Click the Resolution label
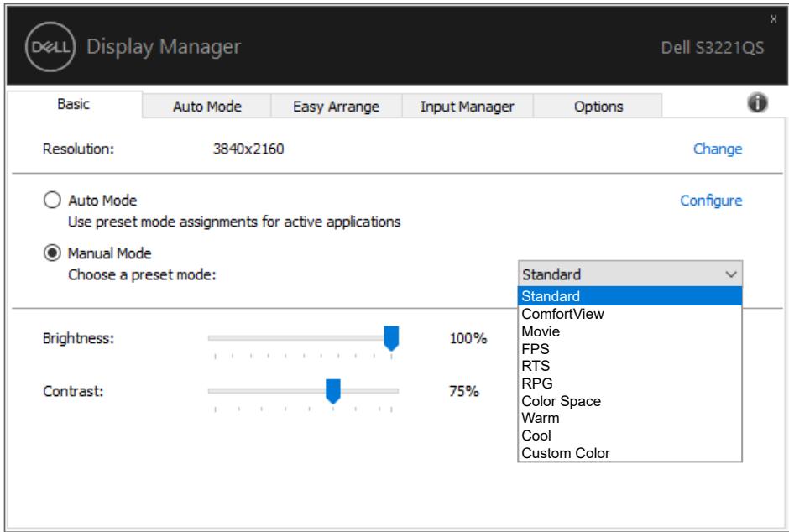 [x=79, y=149]
